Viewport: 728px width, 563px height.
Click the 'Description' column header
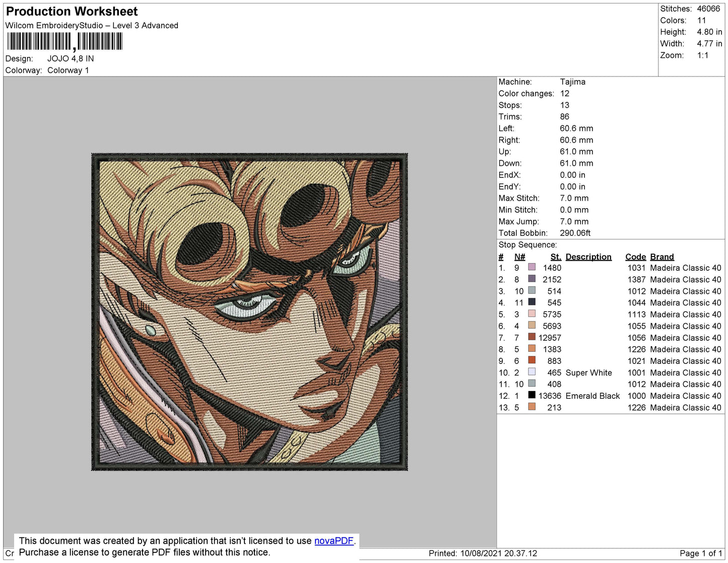click(588, 257)
